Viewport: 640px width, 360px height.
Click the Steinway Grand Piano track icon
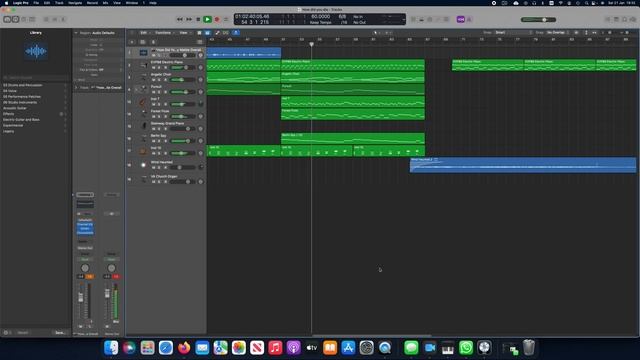coord(143,126)
